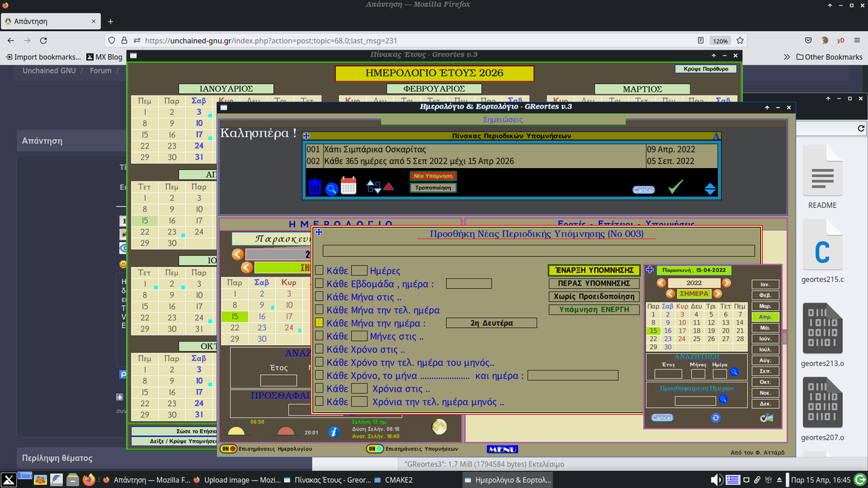Click the move-cross icon of the date picker panel
Viewport: 868px width, 488px height.
click(650, 270)
